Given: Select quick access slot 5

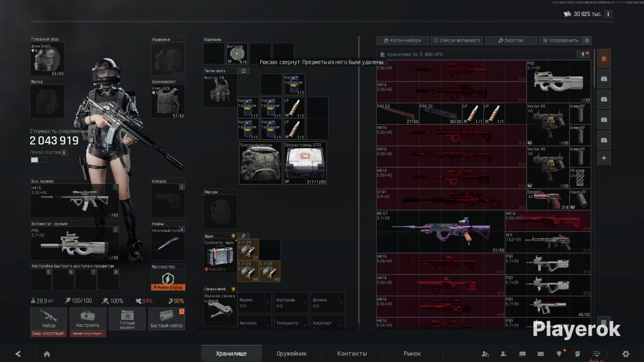Looking at the screenshot, I should 41,280.
